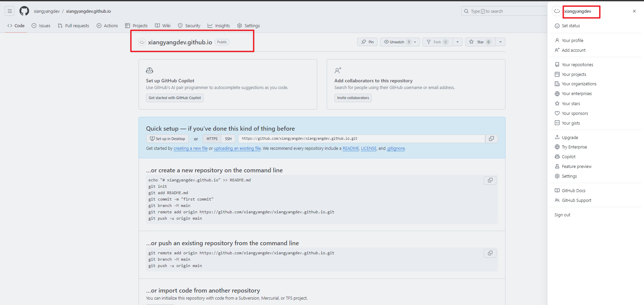
Task: Click the Fork button
Action: pos(437,42)
